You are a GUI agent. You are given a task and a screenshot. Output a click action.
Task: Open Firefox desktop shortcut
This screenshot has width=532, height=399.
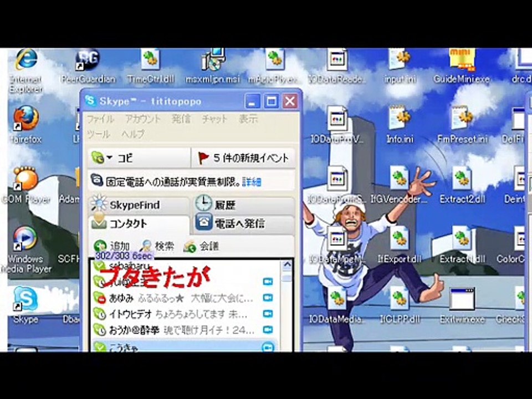pos(26,118)
